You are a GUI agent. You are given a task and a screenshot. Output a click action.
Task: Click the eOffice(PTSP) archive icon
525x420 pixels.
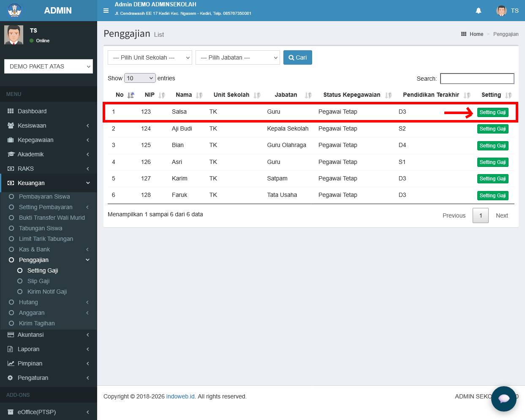[x=11, y=412]
